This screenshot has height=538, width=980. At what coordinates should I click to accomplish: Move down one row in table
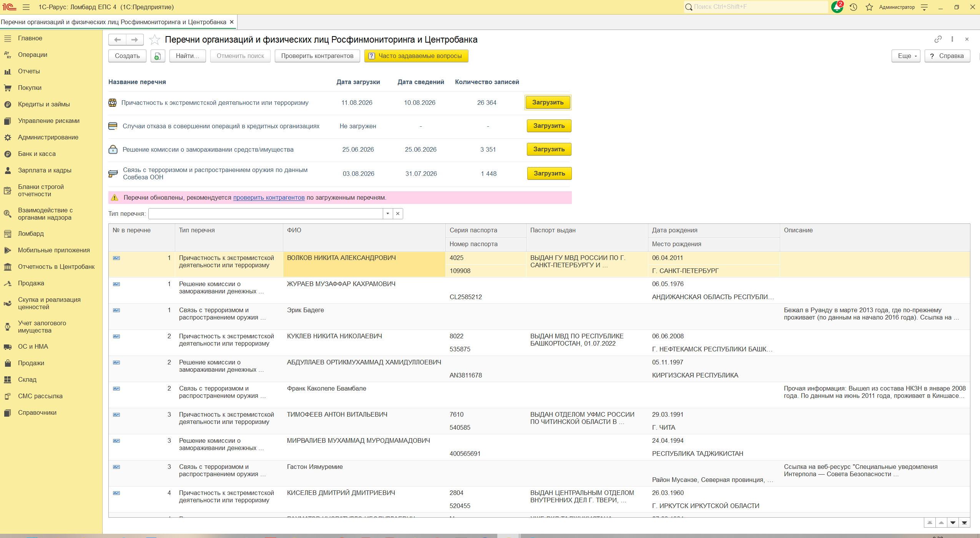point(953,523)
